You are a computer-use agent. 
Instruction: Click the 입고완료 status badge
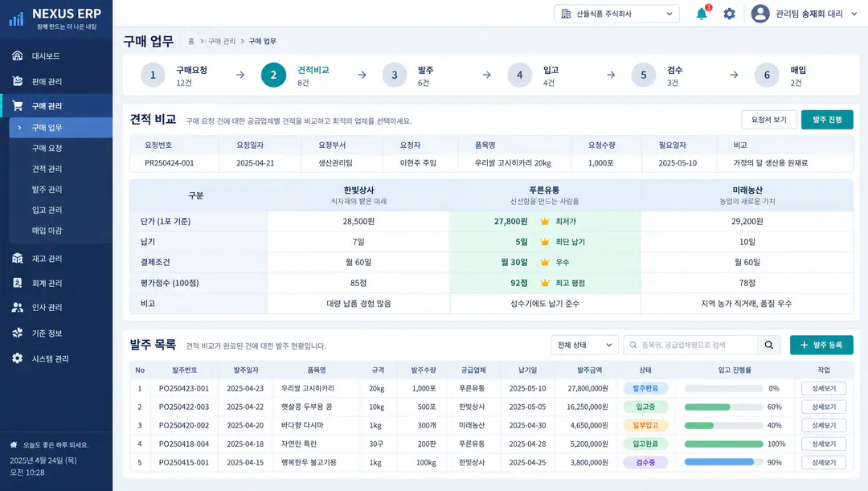pos(645,444)
